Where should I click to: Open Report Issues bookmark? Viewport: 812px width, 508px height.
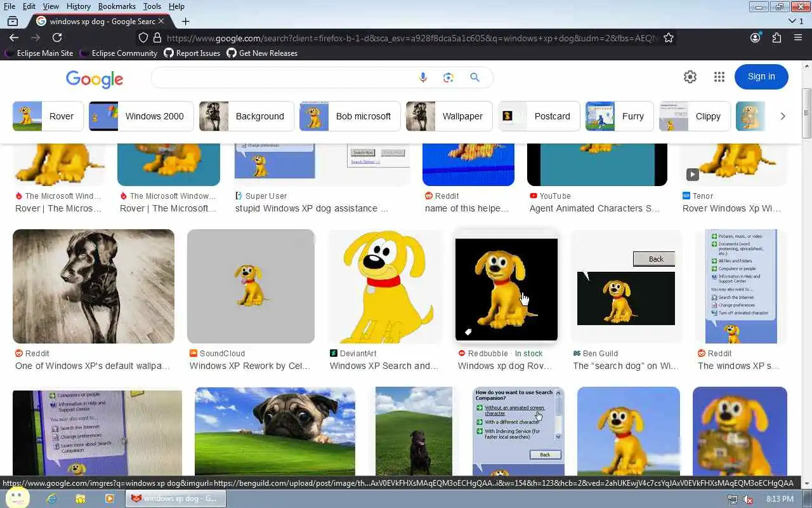point(192,53)
